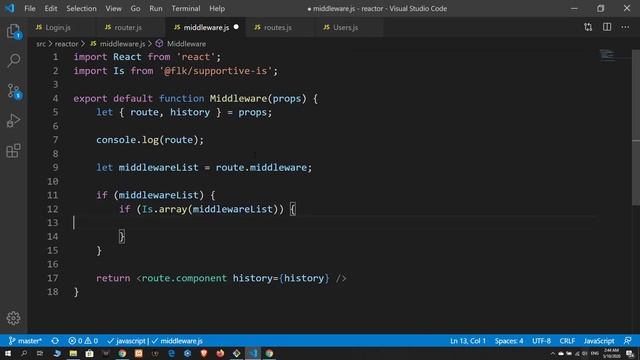Open Windows Start menu

(x=8, y=353)
